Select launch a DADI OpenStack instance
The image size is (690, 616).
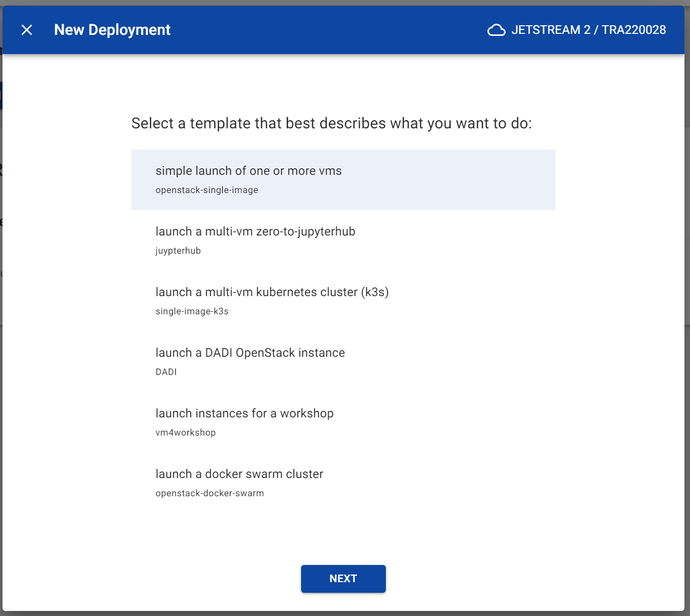343,362
